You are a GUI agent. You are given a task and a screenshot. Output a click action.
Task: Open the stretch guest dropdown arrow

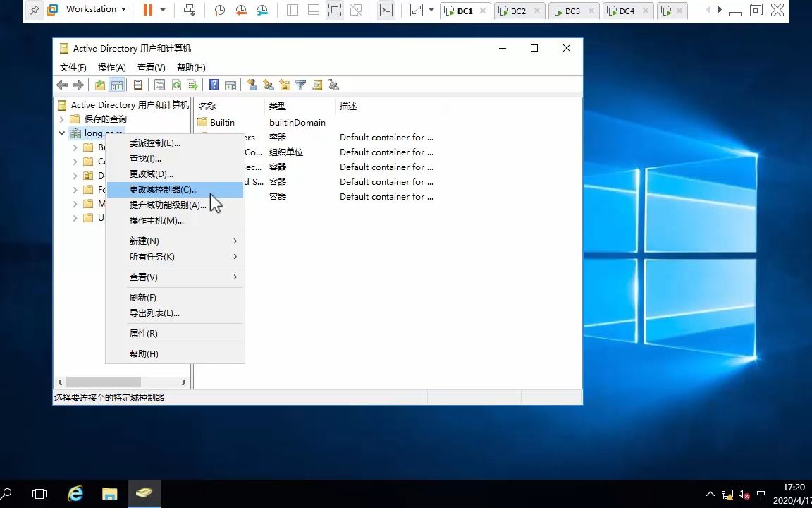click(431, 9)
